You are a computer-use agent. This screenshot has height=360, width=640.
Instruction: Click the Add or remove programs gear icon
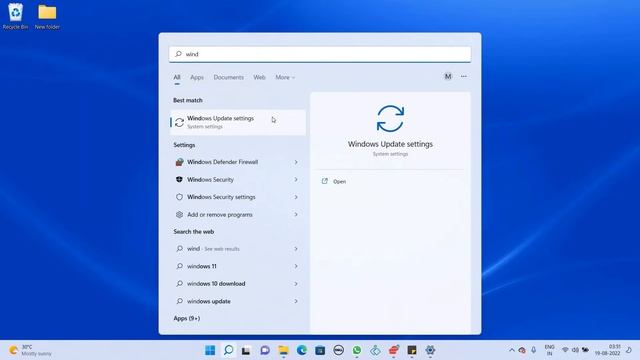click(x=179, y=215)
